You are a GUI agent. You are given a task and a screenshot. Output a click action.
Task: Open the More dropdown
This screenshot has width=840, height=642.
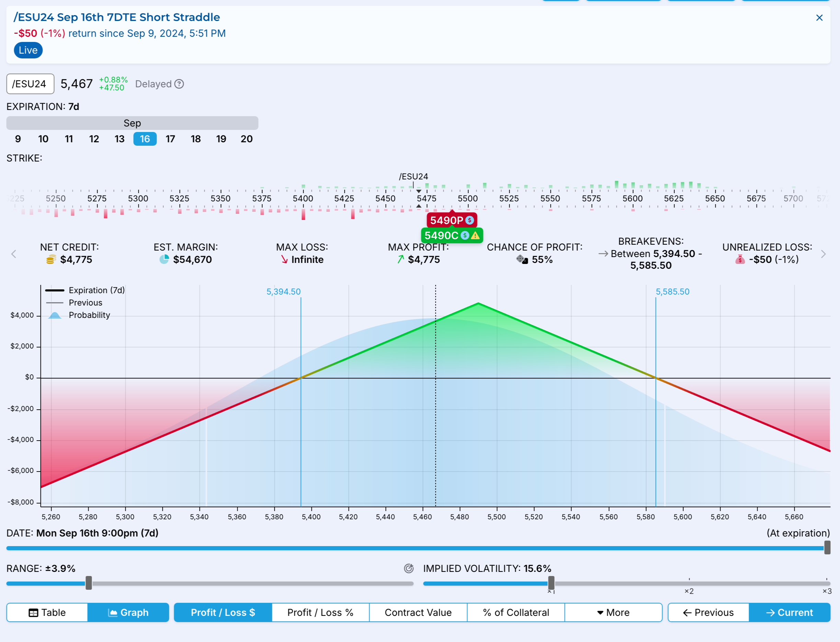click(x=613, y=612)
